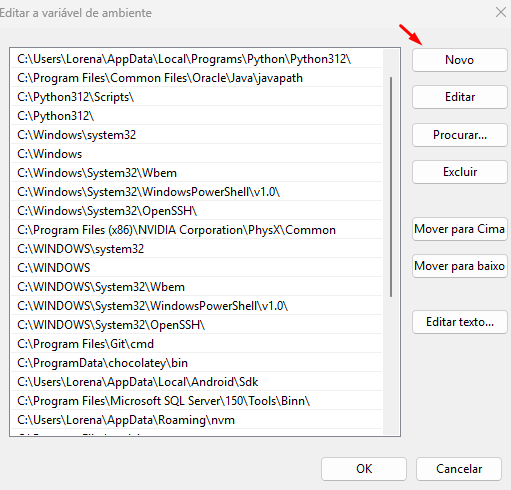511x490 pixels.
Task: Select the C:\Windows\system32 entry
Action: point(197,135)
